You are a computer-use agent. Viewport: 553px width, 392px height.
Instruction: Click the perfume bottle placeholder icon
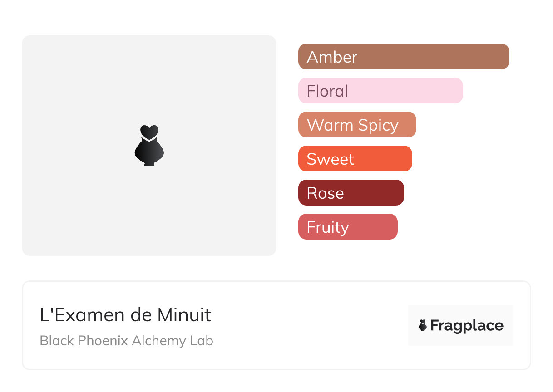tap(149, 145)
